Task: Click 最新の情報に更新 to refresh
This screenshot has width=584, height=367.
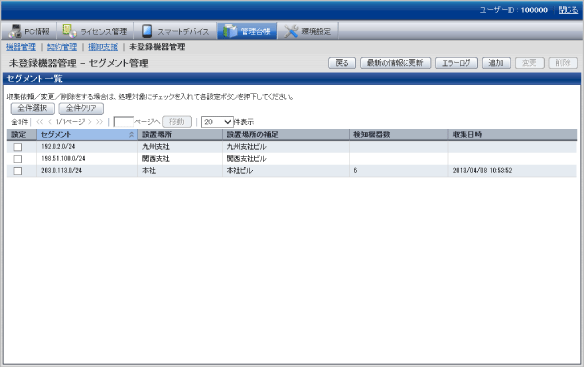Action: coord(395,63)
